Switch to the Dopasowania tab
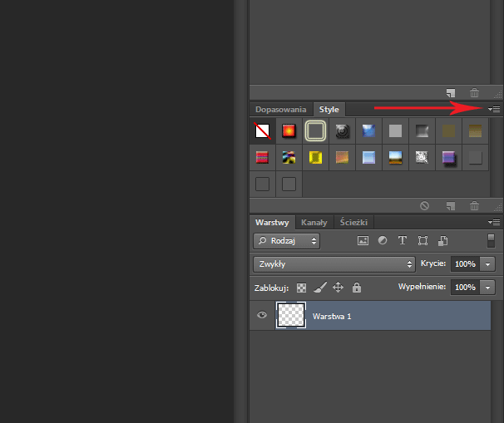The width and height of the screenshot is (504, 423). point(280,110)
